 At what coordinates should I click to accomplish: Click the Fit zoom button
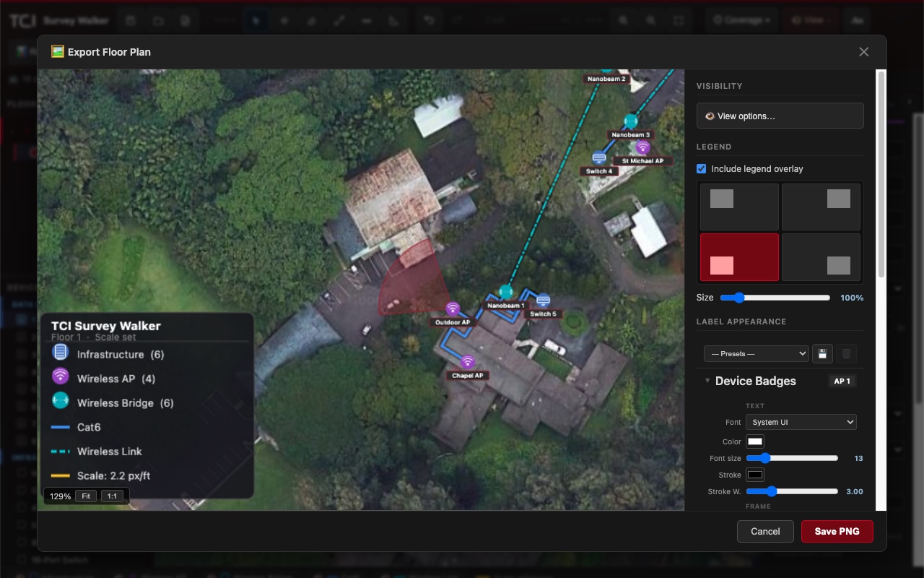85,496
